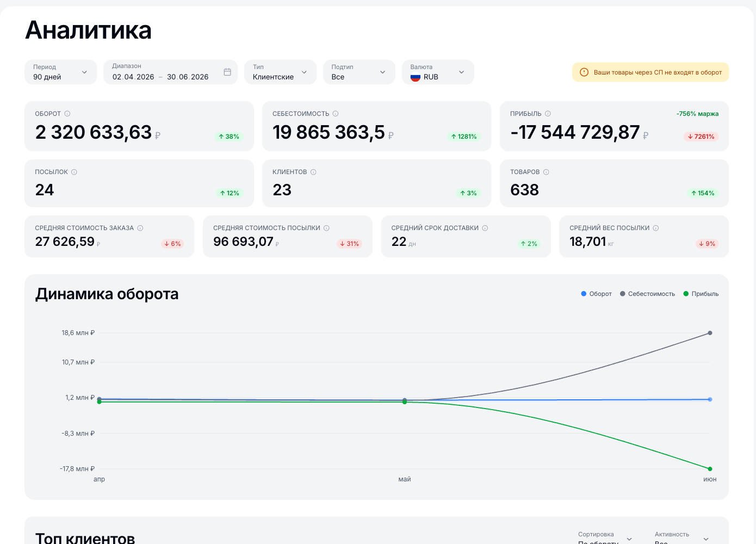Open the Сортировка dropdown in Топ клиентов
The height and width of the screenshot is (544, 756).
pos(605,539)
